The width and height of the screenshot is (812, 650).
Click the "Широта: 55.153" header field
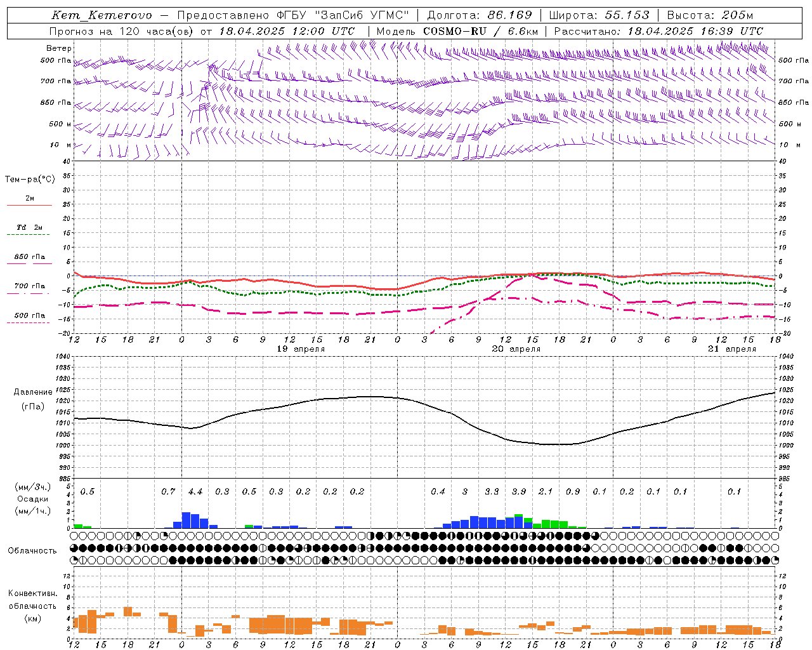(x=599, y=15)
